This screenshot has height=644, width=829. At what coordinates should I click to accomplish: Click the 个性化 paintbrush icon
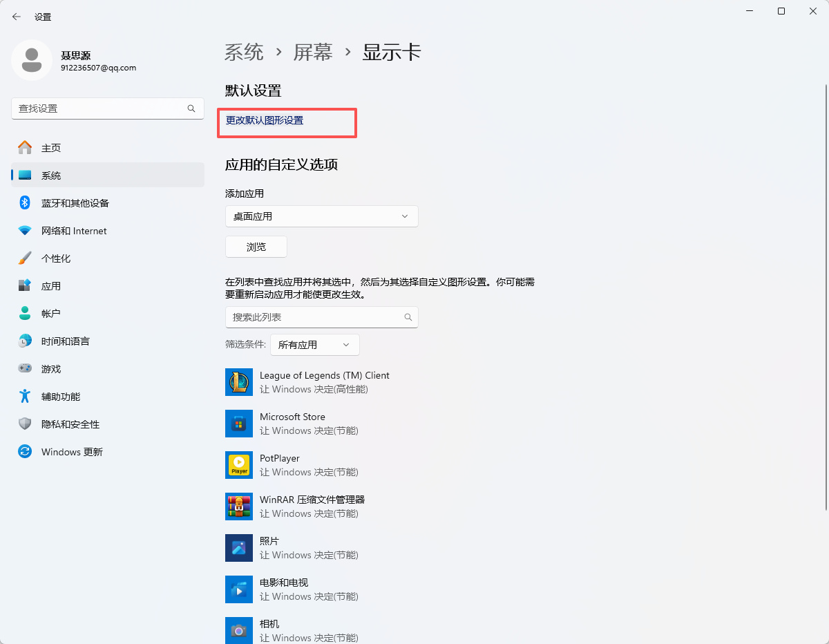[25, 258]
